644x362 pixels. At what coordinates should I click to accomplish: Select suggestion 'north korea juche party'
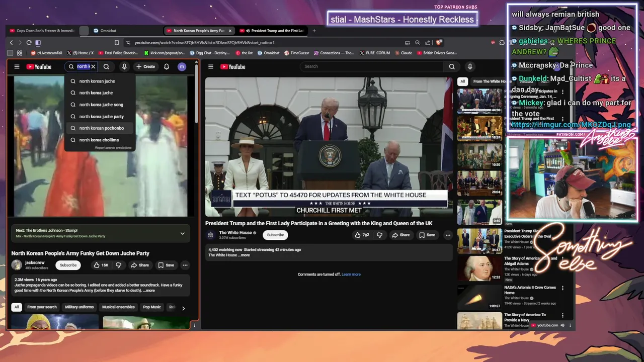tap(100, 116)
